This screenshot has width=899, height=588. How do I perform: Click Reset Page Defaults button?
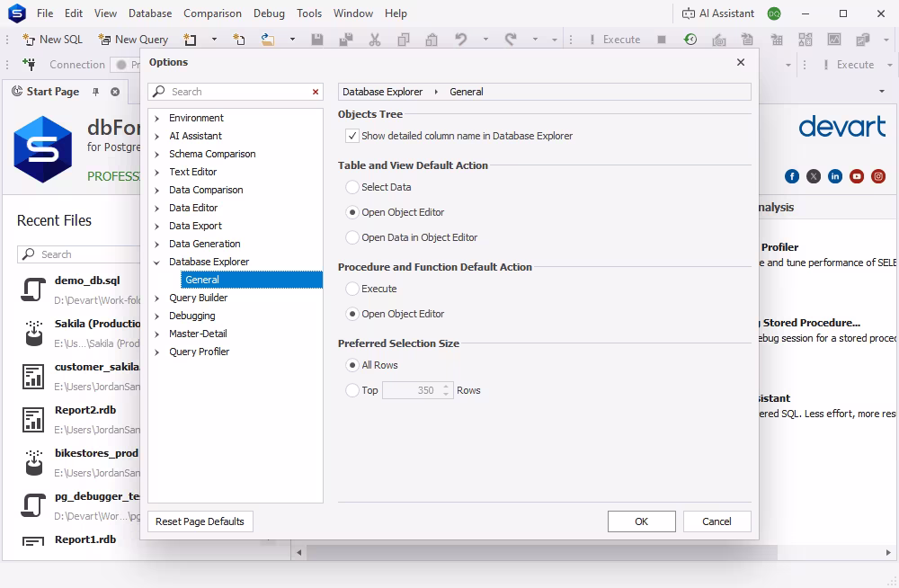tap(200, 521)
